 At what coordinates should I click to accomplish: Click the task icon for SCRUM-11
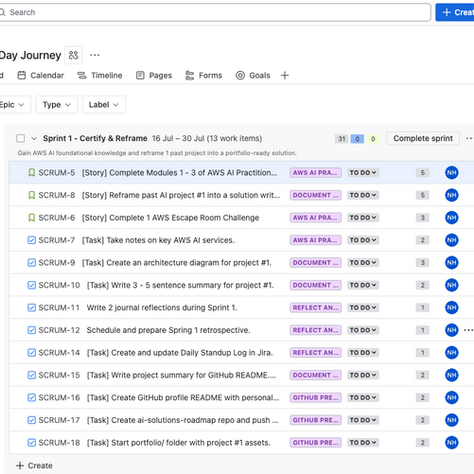[32, 308]
